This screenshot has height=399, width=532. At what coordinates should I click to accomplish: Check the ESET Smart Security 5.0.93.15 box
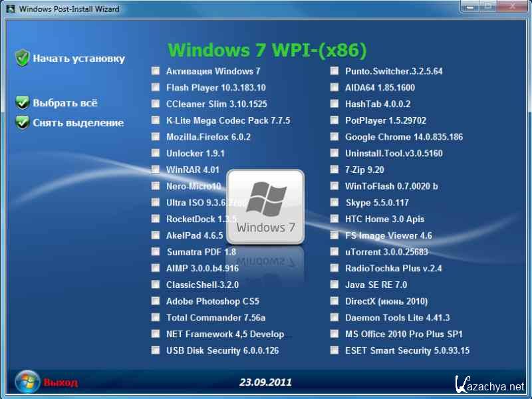click(334, 350)
